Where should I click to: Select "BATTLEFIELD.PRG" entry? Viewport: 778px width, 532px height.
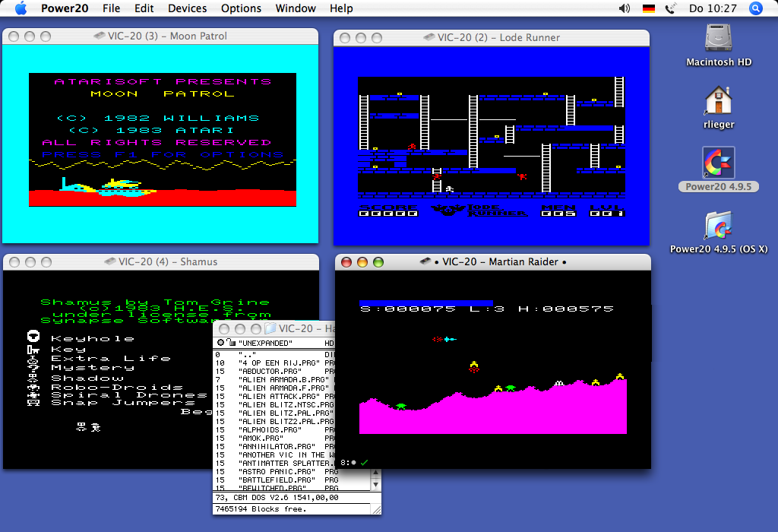tap(292, 480)
